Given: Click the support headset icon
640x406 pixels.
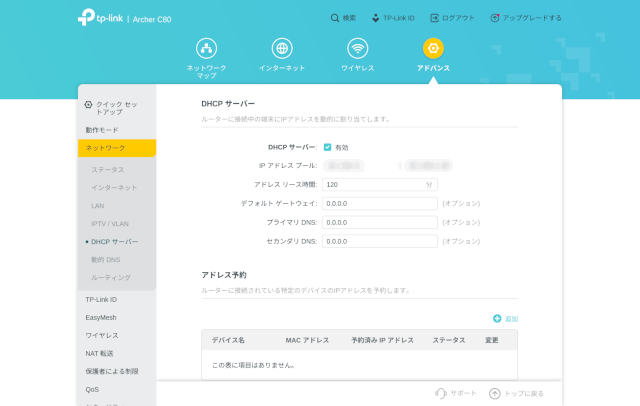Looking at the screenshot, I should (x=440, y=393).
